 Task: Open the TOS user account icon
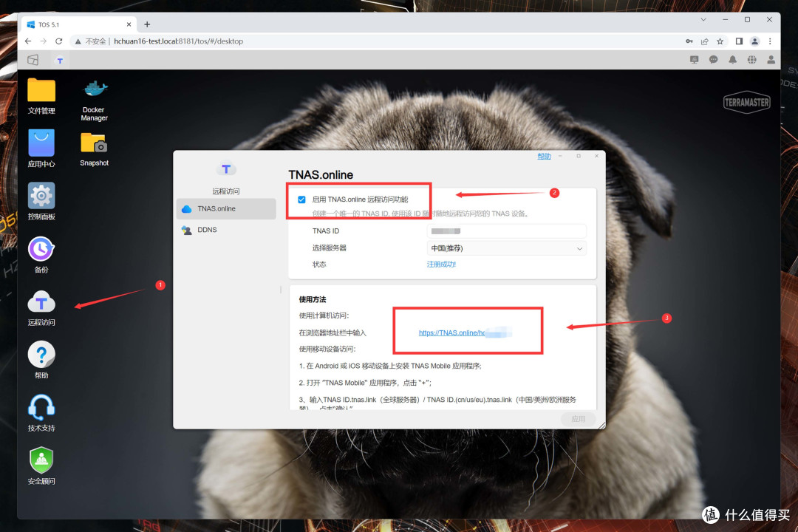coord(771,60)
